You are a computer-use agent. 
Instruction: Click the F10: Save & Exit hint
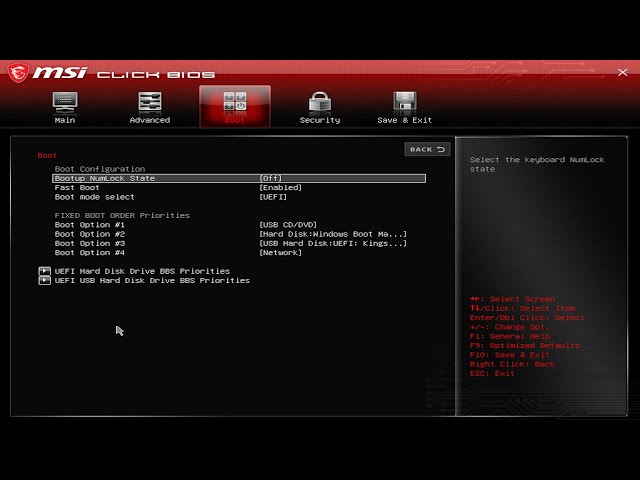pyautogui.click(x=509, y=355)
